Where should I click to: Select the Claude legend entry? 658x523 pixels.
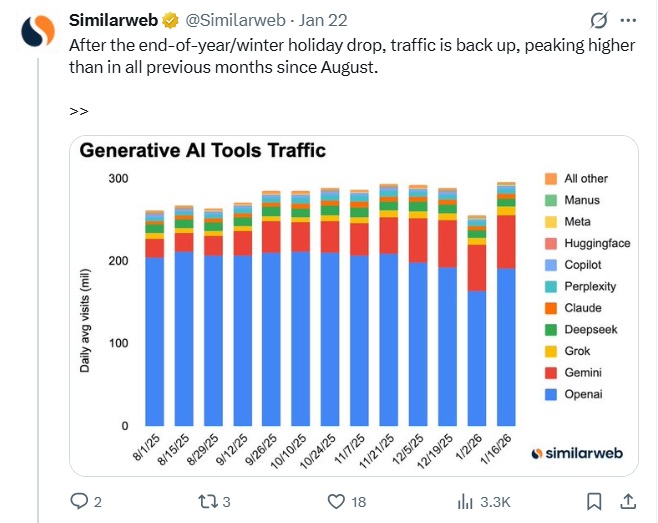click(582, 308)
